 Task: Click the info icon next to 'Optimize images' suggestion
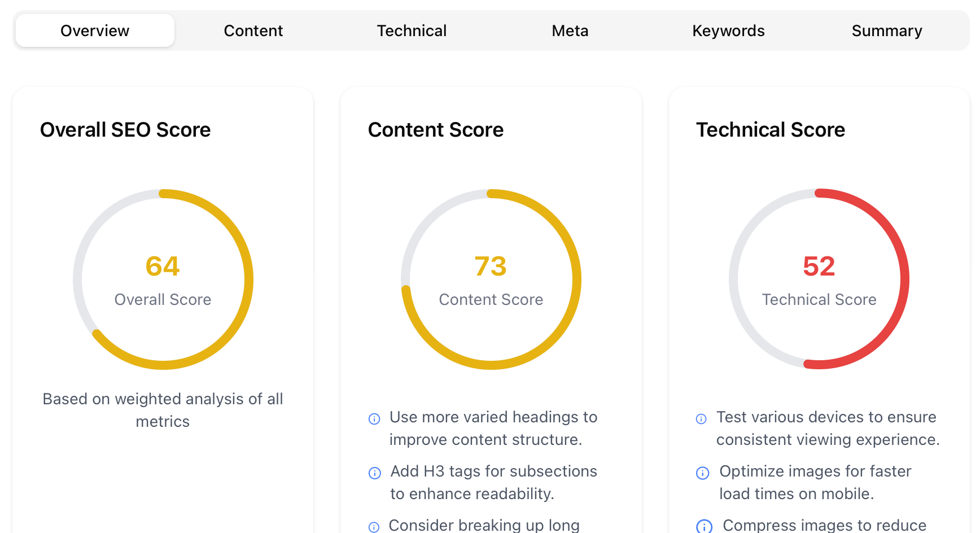click(x=702, y=473)
